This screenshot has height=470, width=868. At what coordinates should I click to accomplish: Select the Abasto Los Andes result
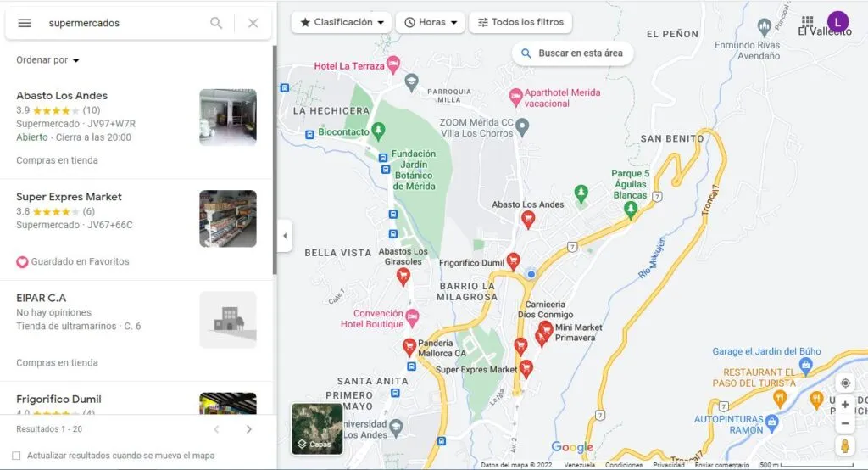click(x=62, y=96)
